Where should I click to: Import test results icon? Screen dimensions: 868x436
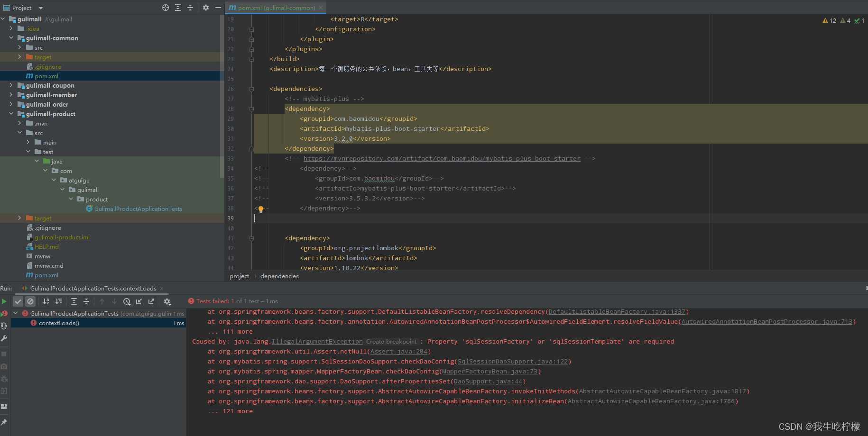(139, 301)
